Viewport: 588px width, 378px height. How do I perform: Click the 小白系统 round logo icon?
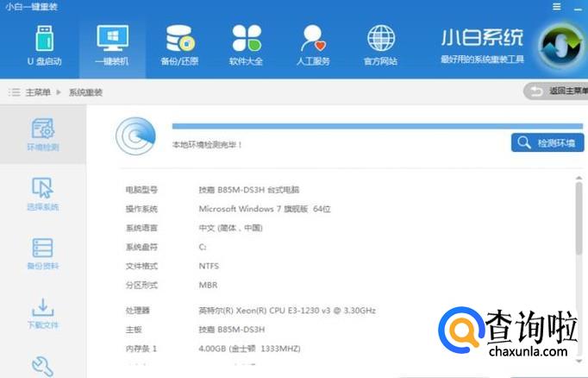click(560, 47)
